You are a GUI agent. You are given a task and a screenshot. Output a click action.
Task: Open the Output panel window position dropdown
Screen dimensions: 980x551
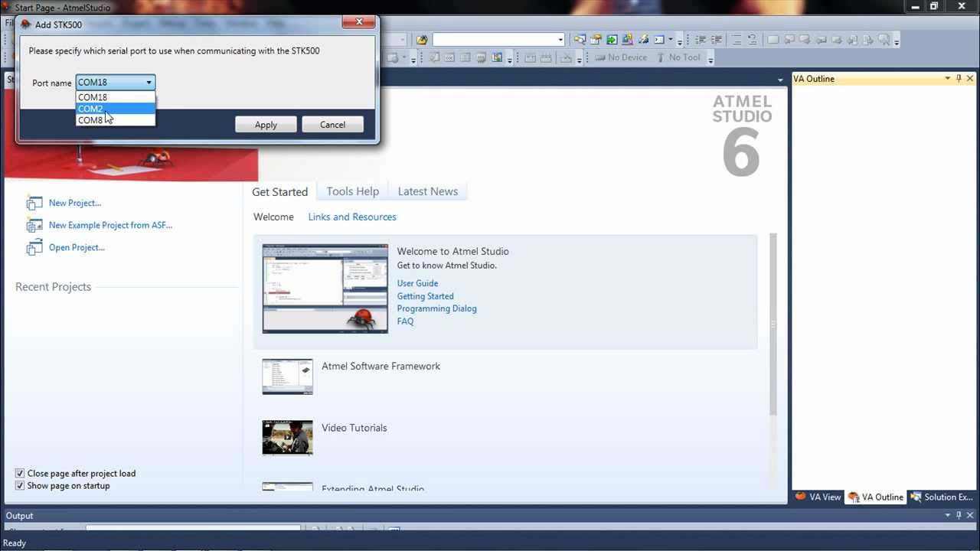947,515
